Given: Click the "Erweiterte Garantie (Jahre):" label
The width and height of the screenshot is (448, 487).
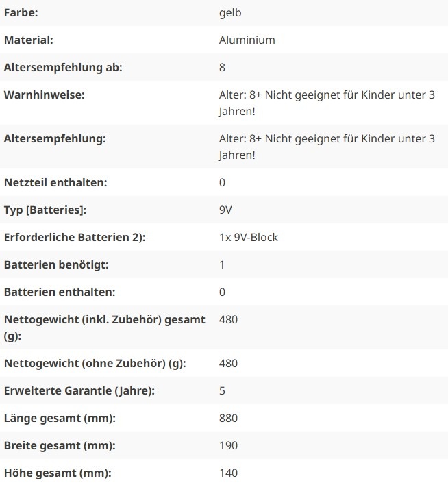Looking at the screenshot, I should coord(79,390).
